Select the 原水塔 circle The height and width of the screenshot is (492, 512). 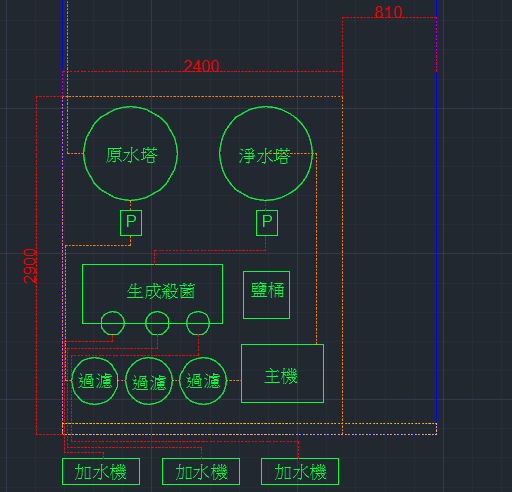[130, 153]
